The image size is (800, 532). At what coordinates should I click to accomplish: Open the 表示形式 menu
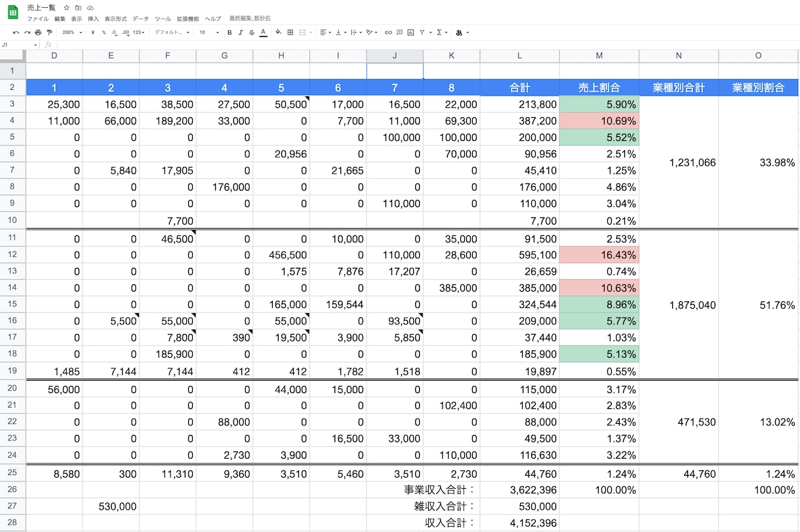point(116,19)
